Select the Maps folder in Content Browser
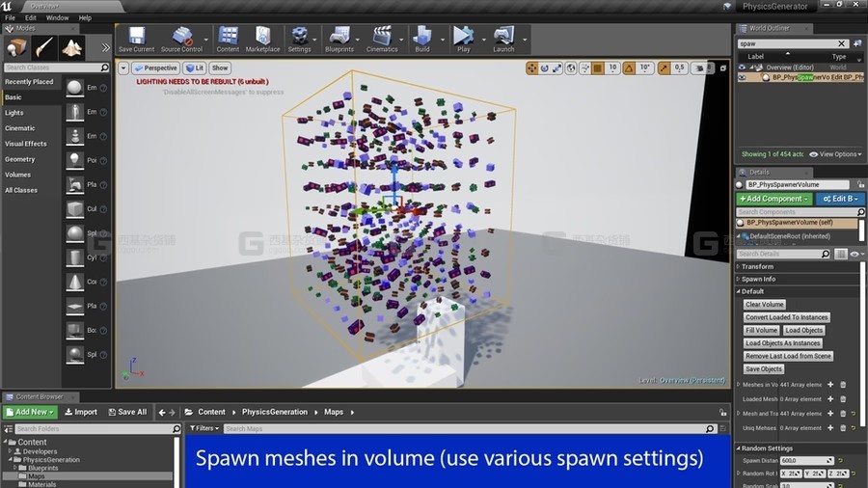 tap(36, 476)
